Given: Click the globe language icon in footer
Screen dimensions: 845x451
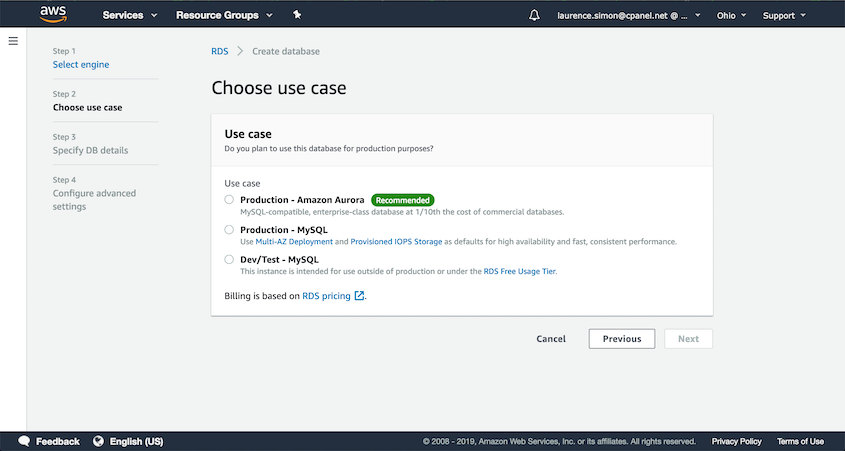Looking at the screenshot, I should coord(98,441).
